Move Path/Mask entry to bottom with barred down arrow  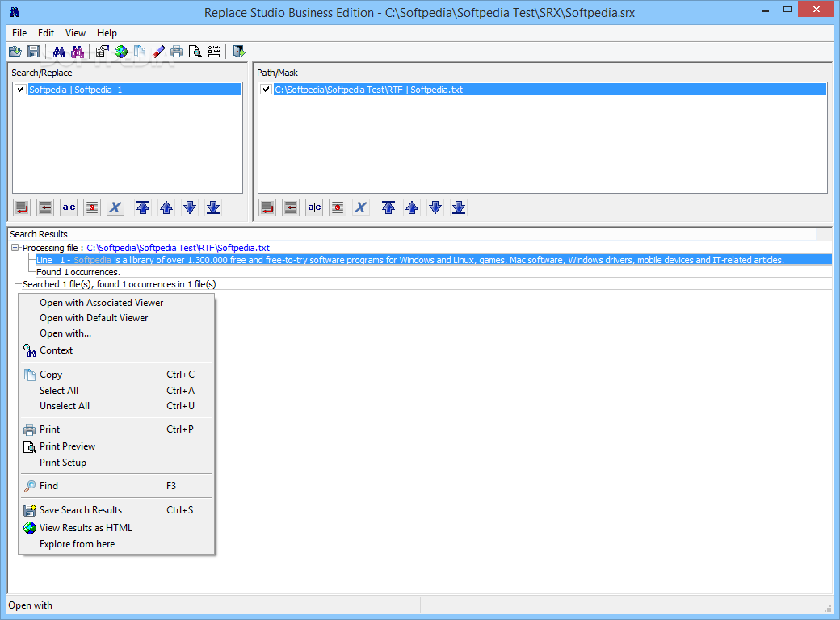[459, 207]
